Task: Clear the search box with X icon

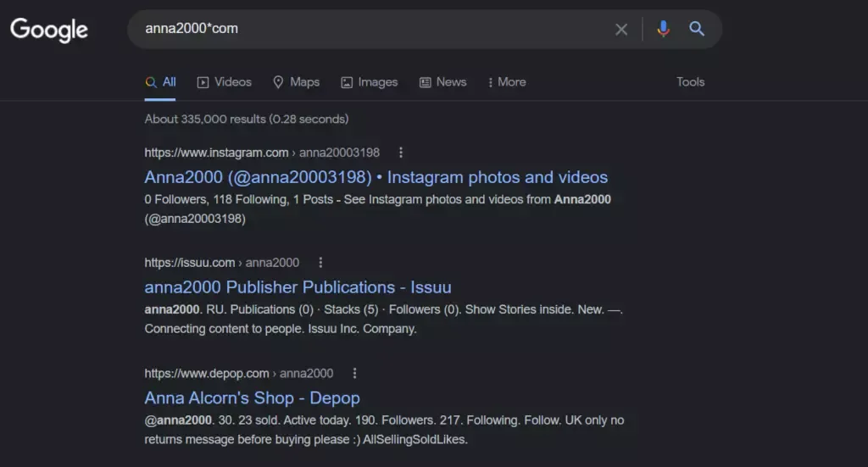Action: [621, 30]
